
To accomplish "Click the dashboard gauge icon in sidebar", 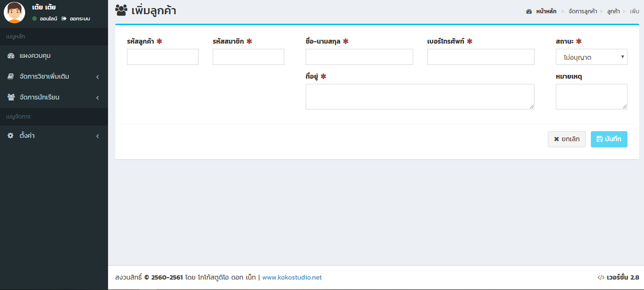I will pos(11,56).
